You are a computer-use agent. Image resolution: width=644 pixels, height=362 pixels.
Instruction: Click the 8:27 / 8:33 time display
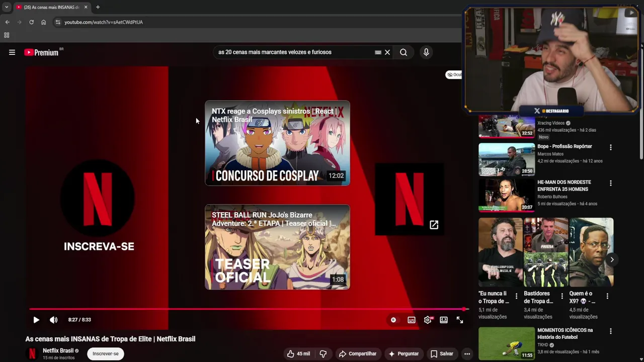(x=79, y=320)
